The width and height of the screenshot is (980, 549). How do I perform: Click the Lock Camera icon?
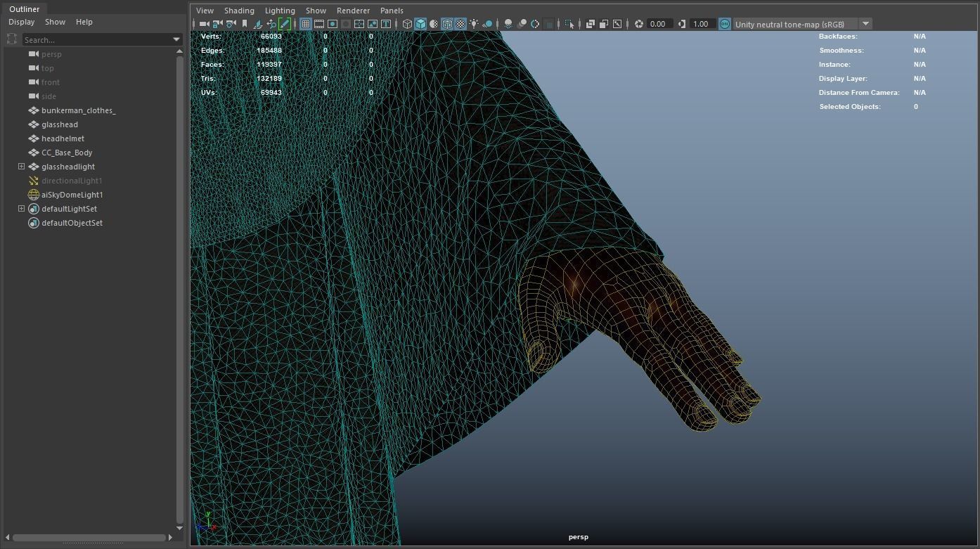pyautogui.click(x=217, y=24)
